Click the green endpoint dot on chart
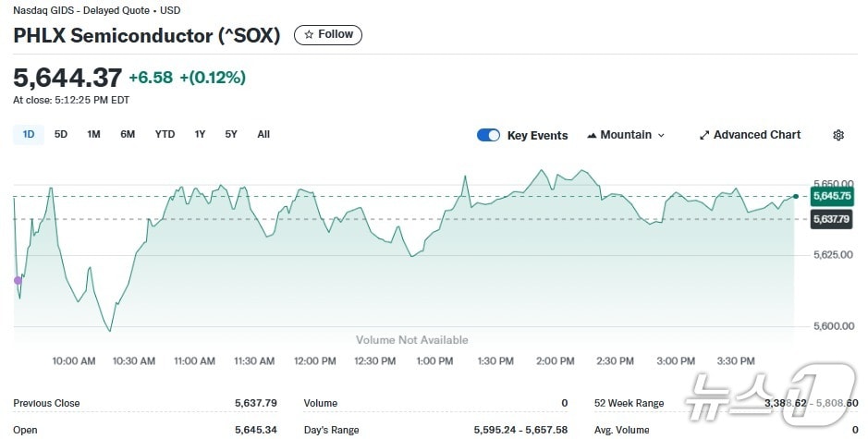Screen dimensions: 868x439 tap(796, 197)
